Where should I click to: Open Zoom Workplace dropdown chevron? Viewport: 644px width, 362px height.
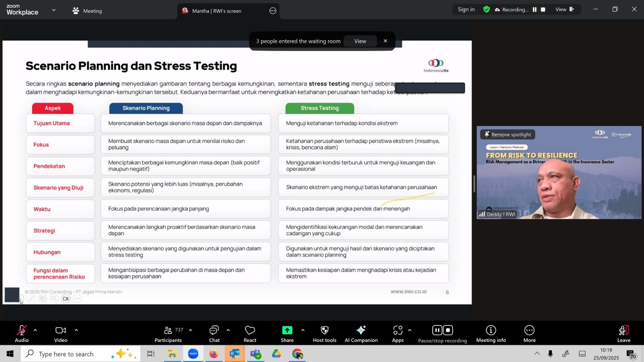(54, 10)
